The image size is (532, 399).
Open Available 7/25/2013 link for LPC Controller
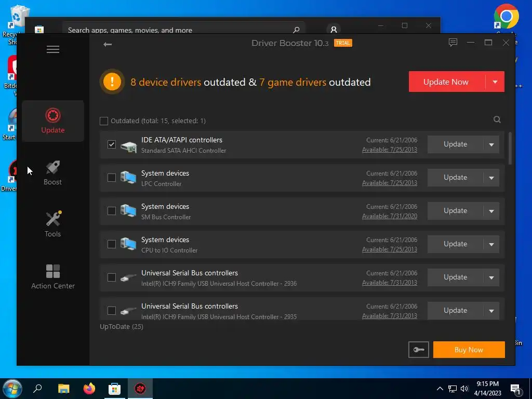390,183
